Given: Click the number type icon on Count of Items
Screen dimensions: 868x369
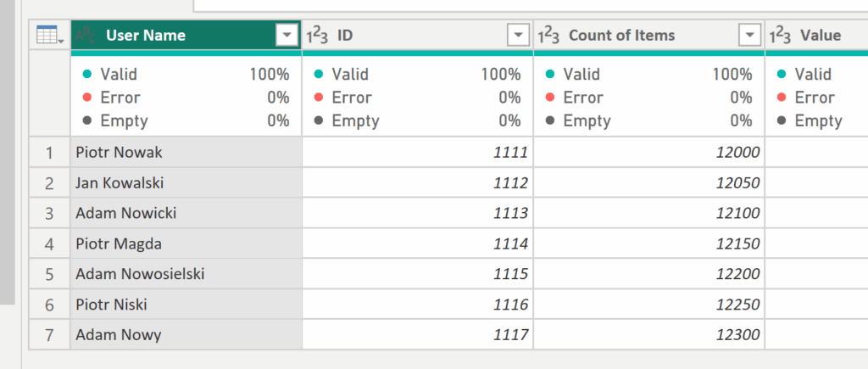Looking at the screenshot, I should (x=548, y=35).
